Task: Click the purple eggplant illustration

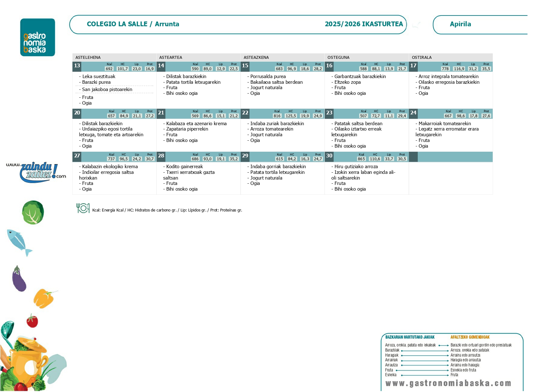Action: tap(19, 279)
